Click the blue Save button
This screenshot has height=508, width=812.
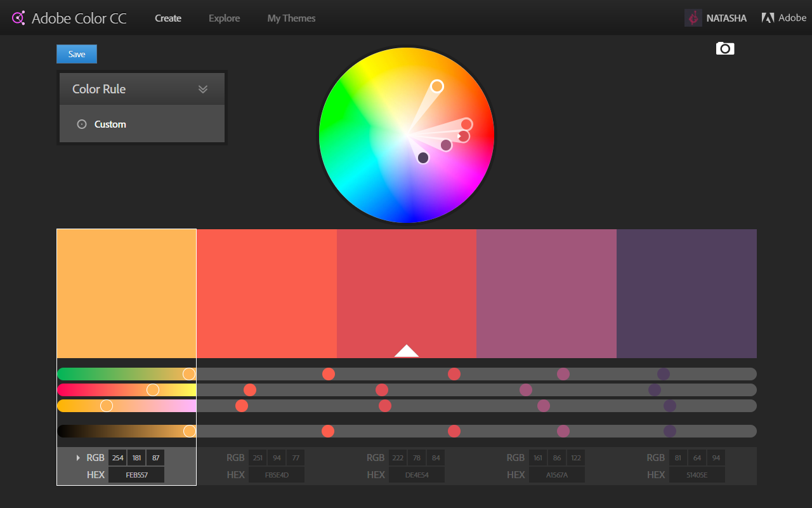[x=77, y=54]
